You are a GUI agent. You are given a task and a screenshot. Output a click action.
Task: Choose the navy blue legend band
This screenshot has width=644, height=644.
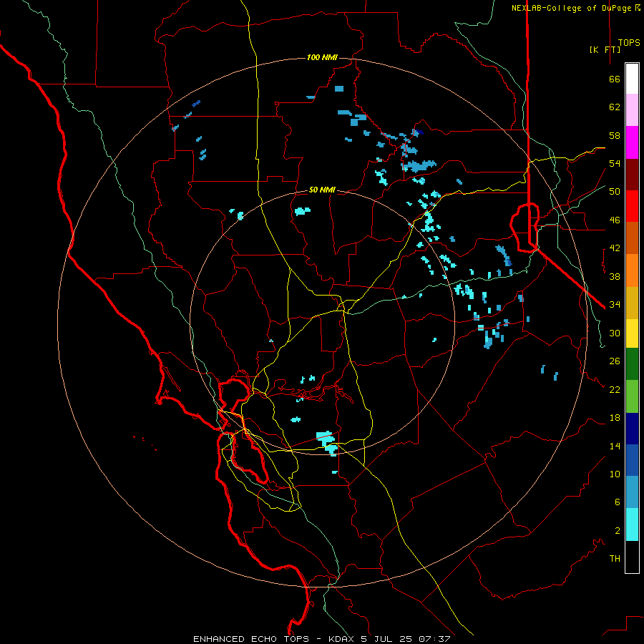[632, 429]
